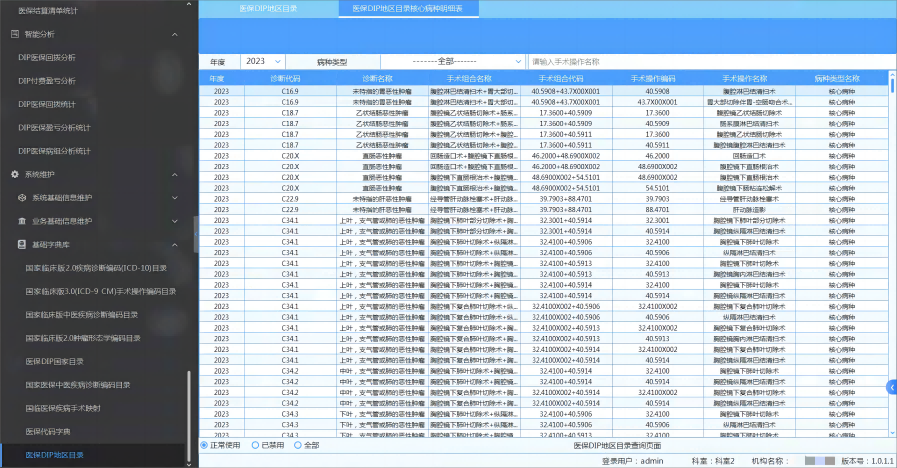Click the 基础字典库 book icon

click(22, 244)
